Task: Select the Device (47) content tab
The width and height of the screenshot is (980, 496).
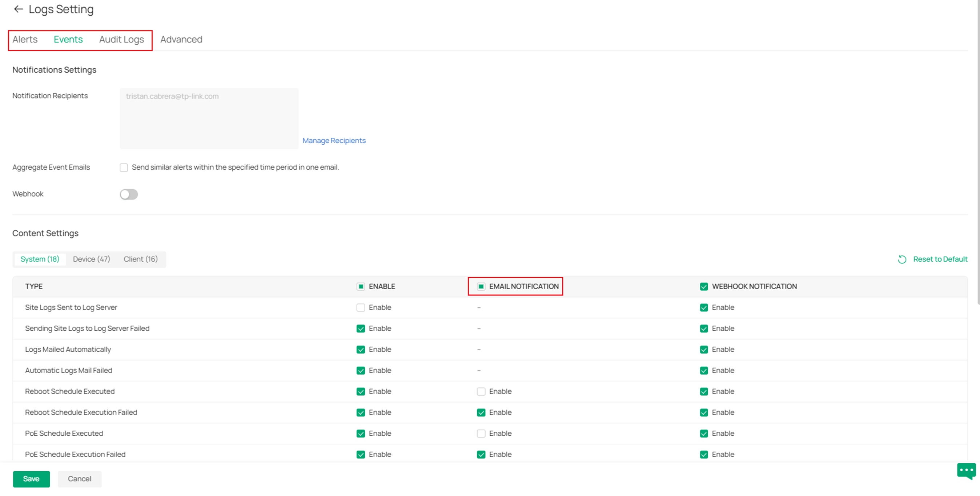Action: pyautogui.click(x=91, y=259)
